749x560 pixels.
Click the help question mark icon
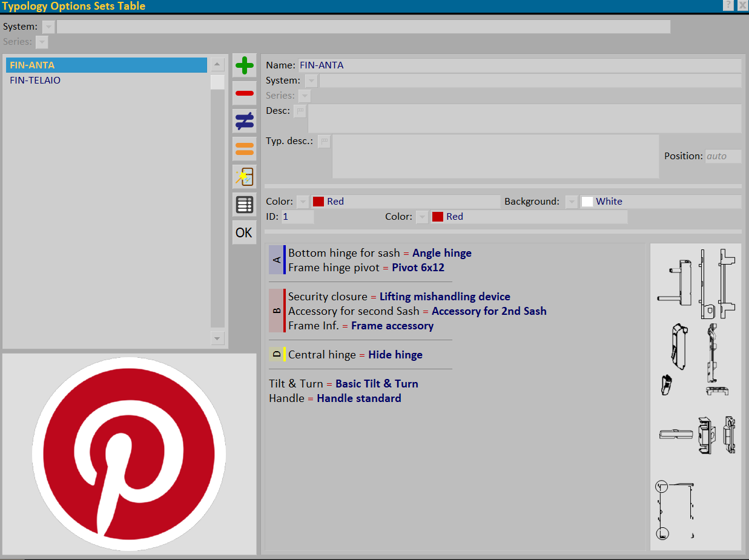pos(728,5)
